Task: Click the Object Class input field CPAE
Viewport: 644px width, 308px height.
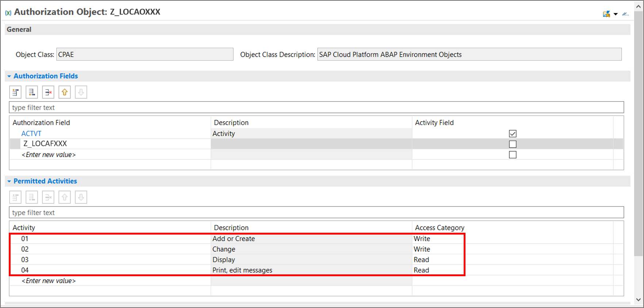Action: coord(145,54)
